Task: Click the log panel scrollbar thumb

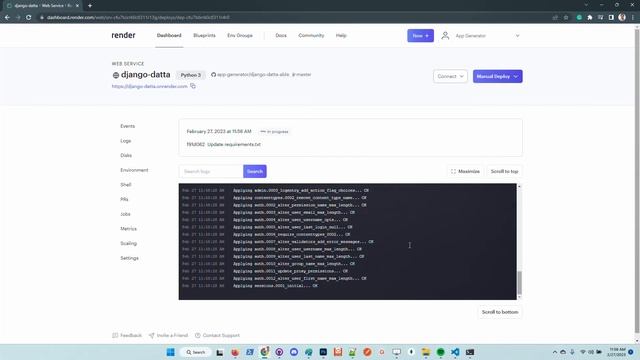Action: click(519, 282)
